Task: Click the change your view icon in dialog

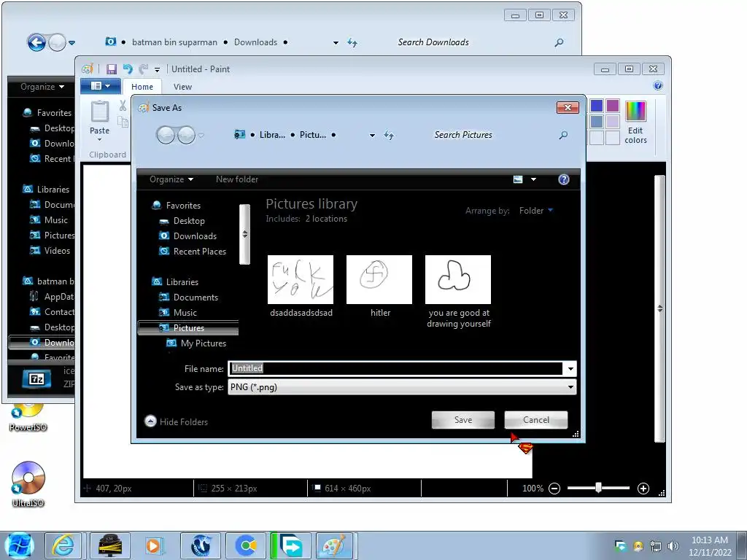Action: pyautogui.click(x=518, y=179)
